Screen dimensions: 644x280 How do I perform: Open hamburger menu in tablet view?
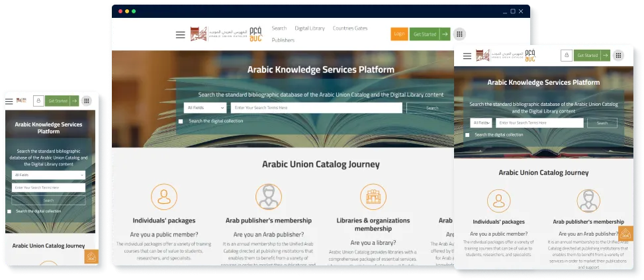[467, 56]
